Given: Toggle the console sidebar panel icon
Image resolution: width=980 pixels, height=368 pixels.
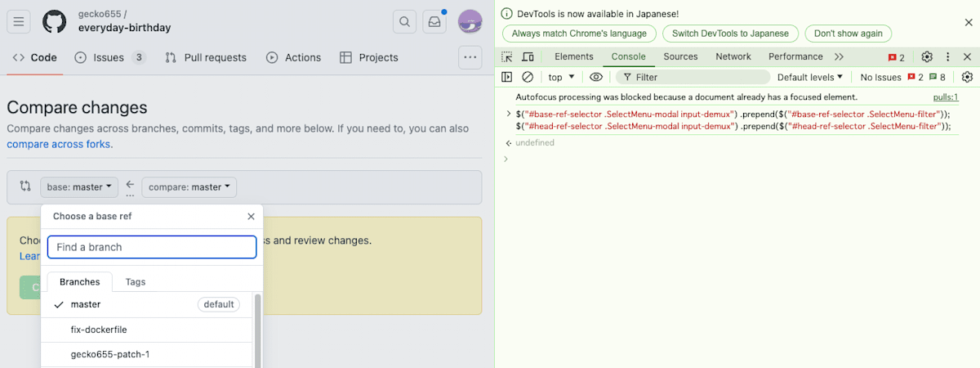Looking at the screenshot, I should [507, 77].
